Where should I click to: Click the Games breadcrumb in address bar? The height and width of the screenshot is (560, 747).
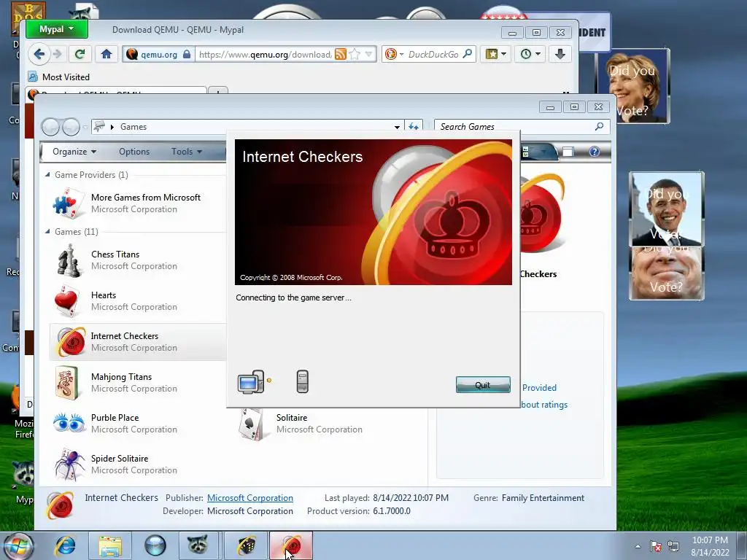[133, 127]
